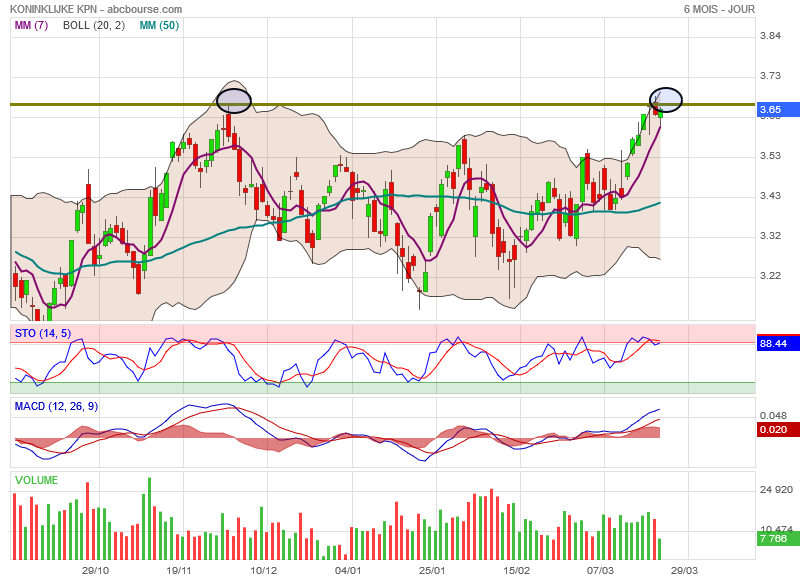Screen dimensions: 800x580
Task: Click the price axis value 3.73
Action: pos(770,75)
